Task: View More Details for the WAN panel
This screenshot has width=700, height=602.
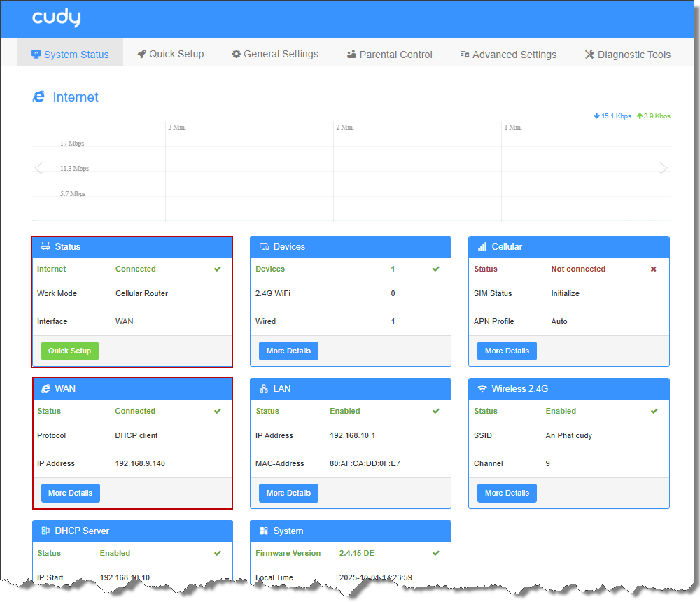Action: 70,493
